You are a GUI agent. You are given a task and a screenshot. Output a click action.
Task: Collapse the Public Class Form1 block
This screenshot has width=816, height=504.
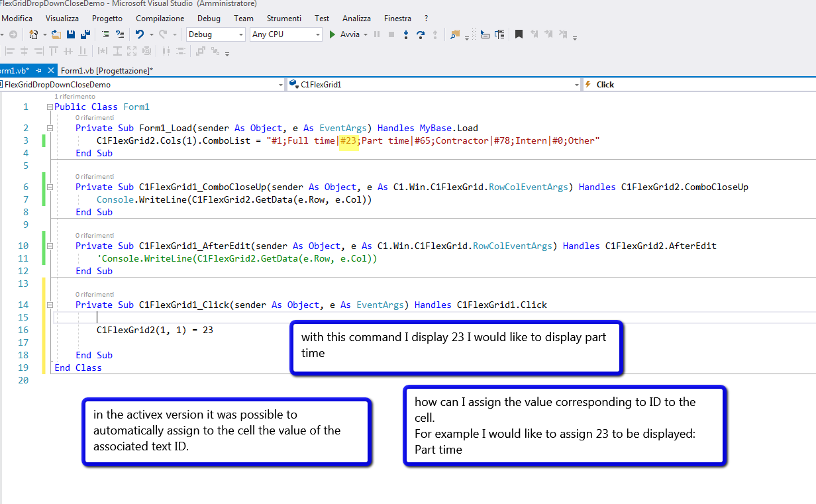50,107
